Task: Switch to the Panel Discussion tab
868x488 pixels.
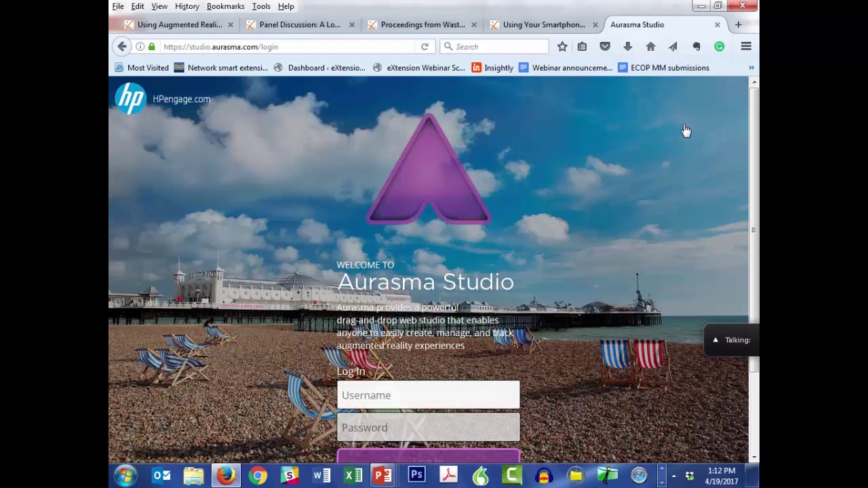Action: (x=298, y=25)
